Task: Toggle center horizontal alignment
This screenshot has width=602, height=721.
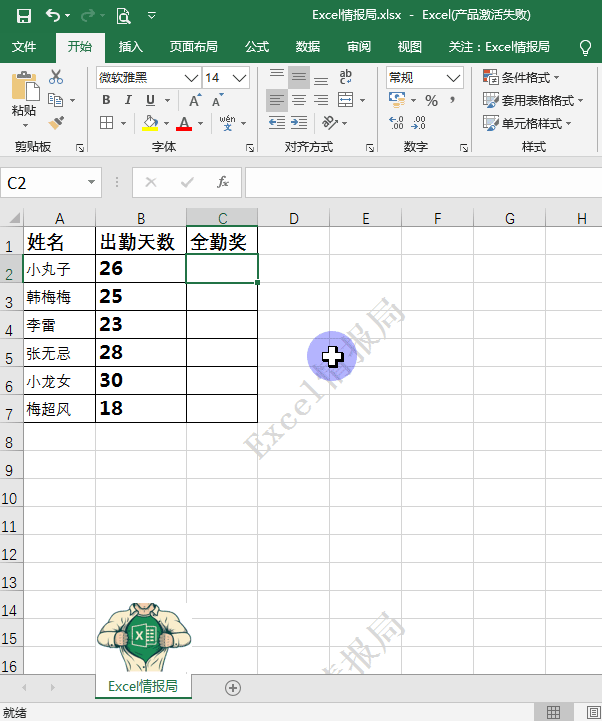Action: click(x=298, y=100)
